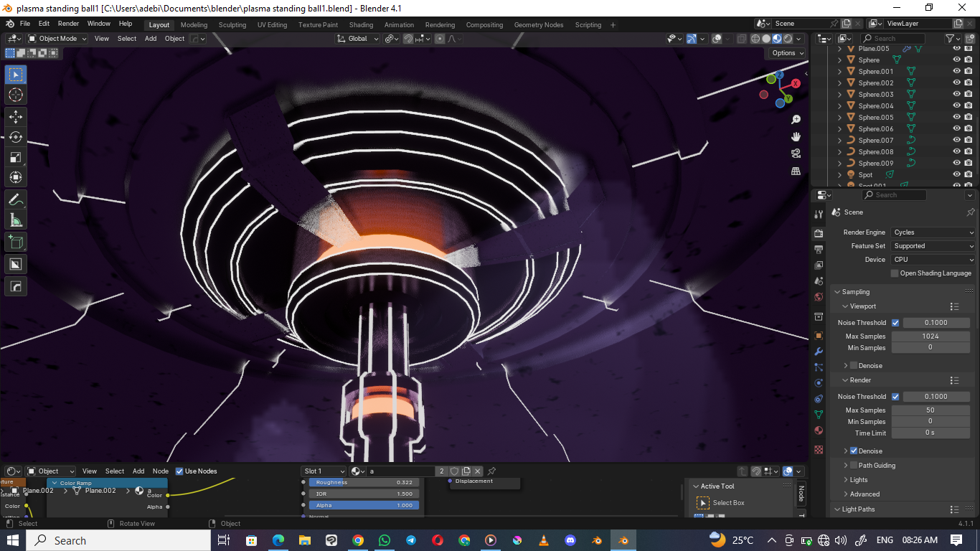Switch to the UV Editing workspace tab
Image resolution: width=980 pixels, height=551 pixels.
(272, 24)
